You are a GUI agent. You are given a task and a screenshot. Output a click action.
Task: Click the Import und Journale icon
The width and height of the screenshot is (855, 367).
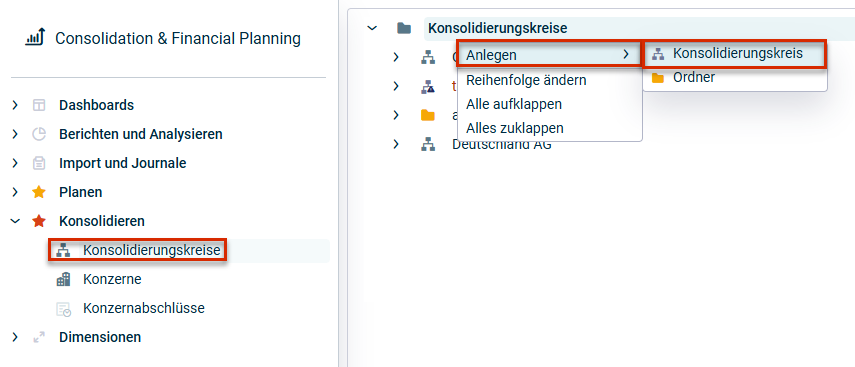[39, 163]
